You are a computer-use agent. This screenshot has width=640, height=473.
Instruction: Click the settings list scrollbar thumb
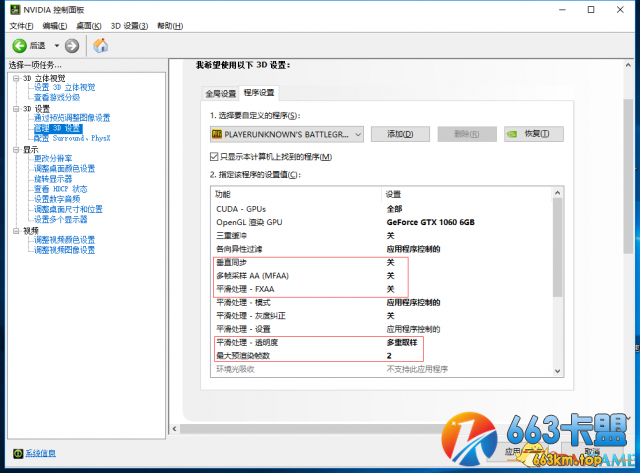(558, 247)
